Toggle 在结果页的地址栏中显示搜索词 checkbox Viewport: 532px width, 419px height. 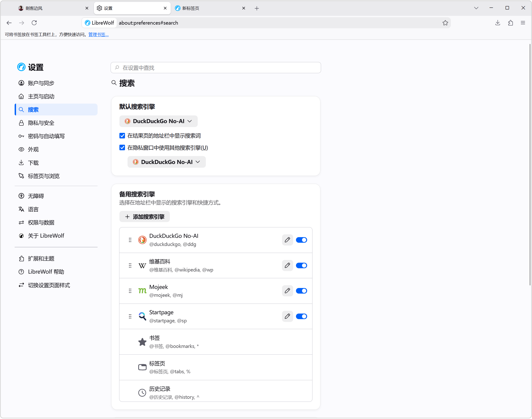coord(122,136)
